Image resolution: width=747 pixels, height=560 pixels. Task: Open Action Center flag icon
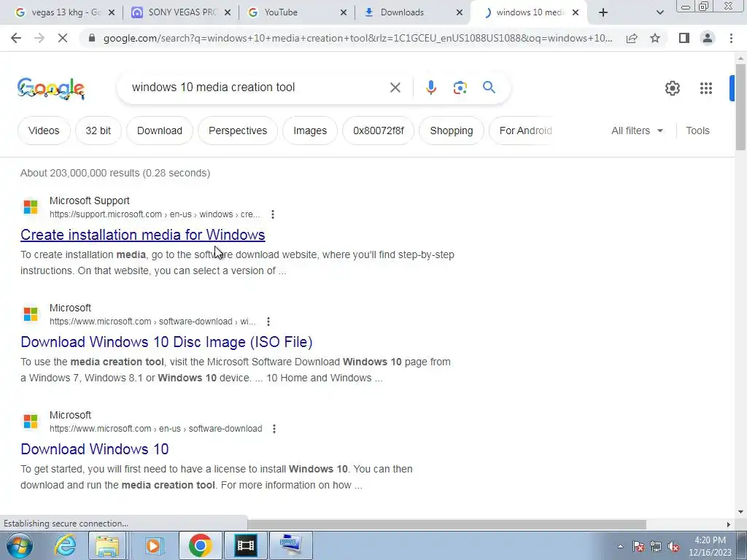pyautogui.click(x=638, y=547)
